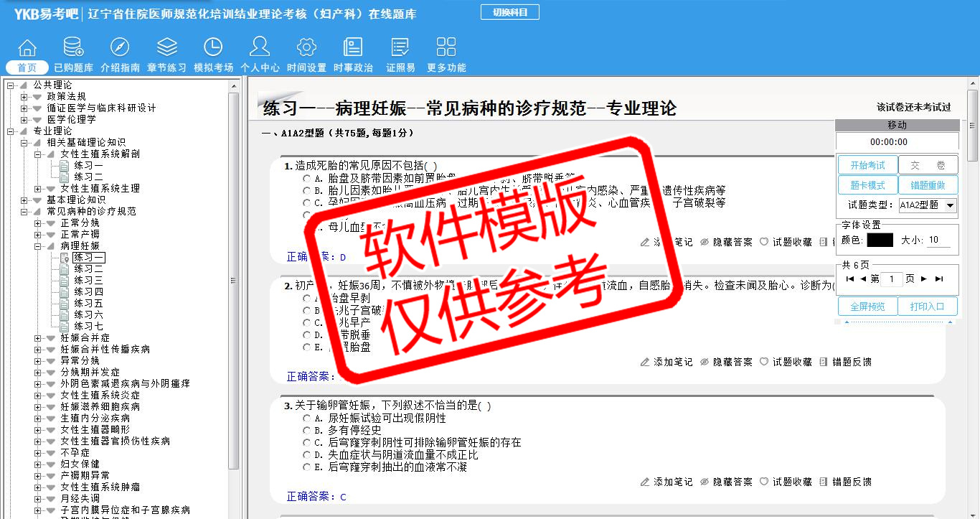The width and height of the screenshot is (980, 519).
Task: Select option A for question 3
Action: pos(307,419)
